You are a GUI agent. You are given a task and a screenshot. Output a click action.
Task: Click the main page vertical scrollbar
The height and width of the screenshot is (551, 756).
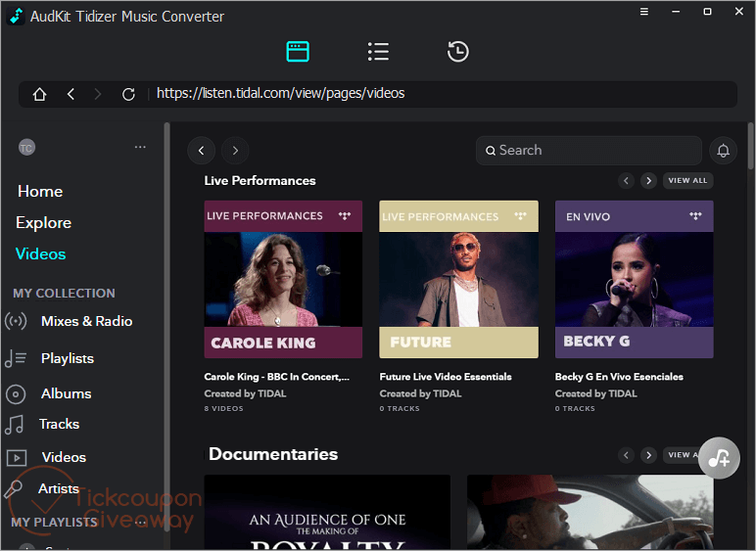[750, 147]
